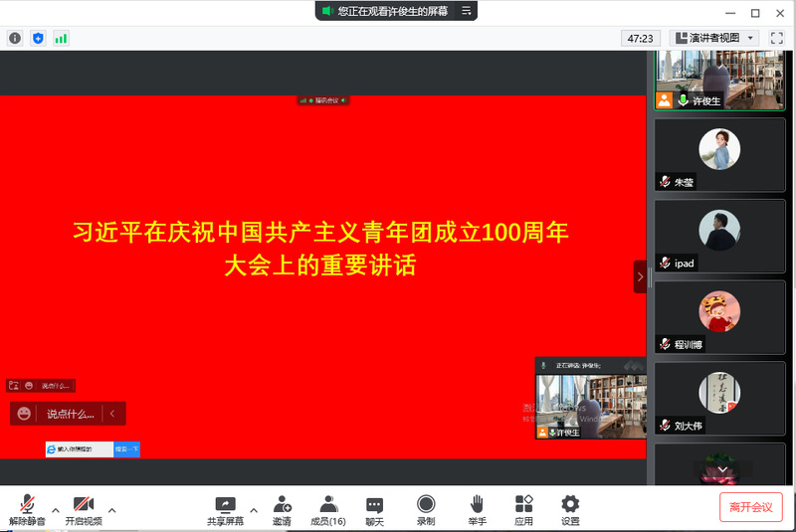This screenshot has width=796, height=532.
Task: Click the meeting info icon
Action: click(15, 38)
